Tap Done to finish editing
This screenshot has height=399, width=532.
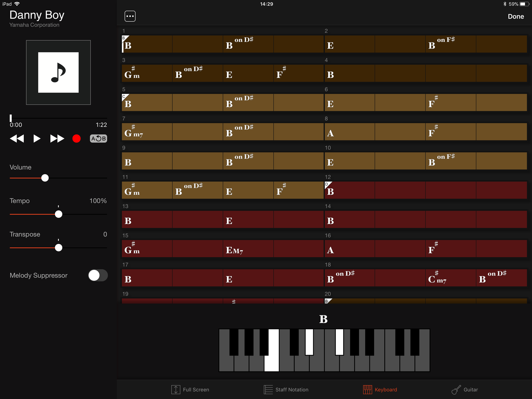(516, 16)
